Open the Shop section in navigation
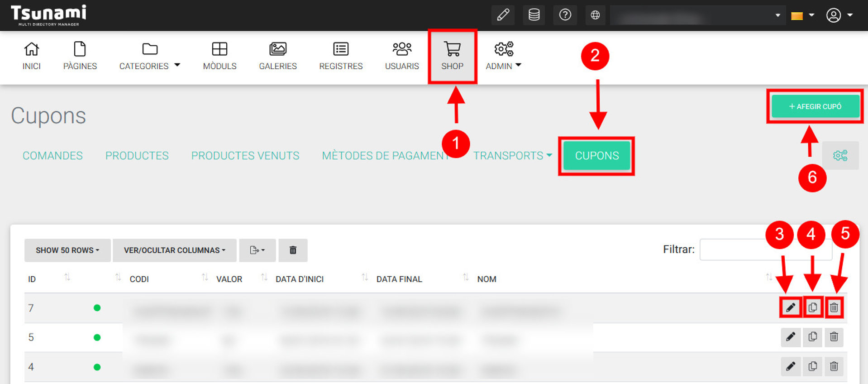868x384 pixels. (452, 57)
